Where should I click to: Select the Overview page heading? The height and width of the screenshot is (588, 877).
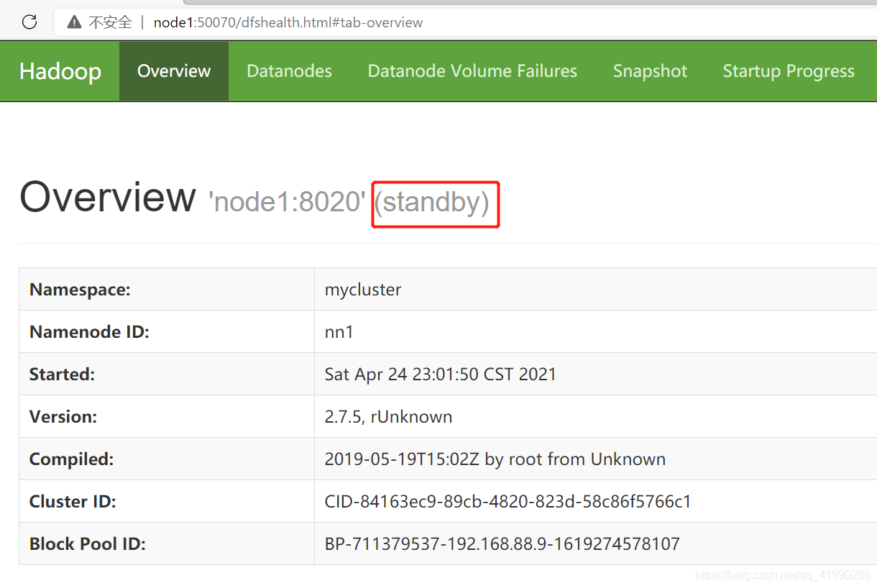[x=108, y=197]
